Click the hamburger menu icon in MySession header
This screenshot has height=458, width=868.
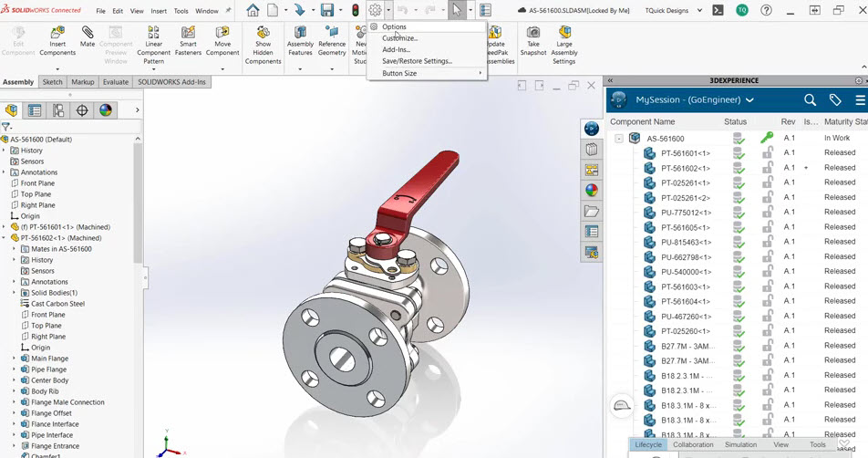(860, 99)
